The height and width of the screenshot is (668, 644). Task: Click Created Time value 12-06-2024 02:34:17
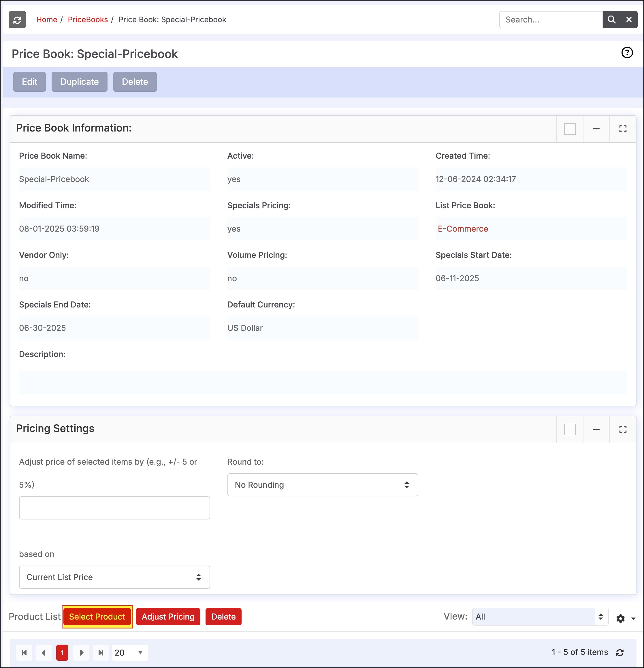(x=476, y=179)
